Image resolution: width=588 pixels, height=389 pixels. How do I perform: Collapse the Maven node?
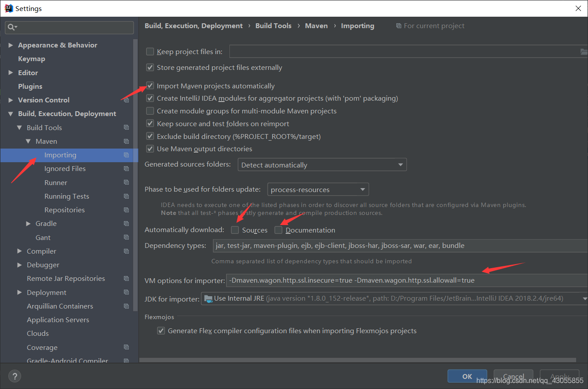point(28,141)
